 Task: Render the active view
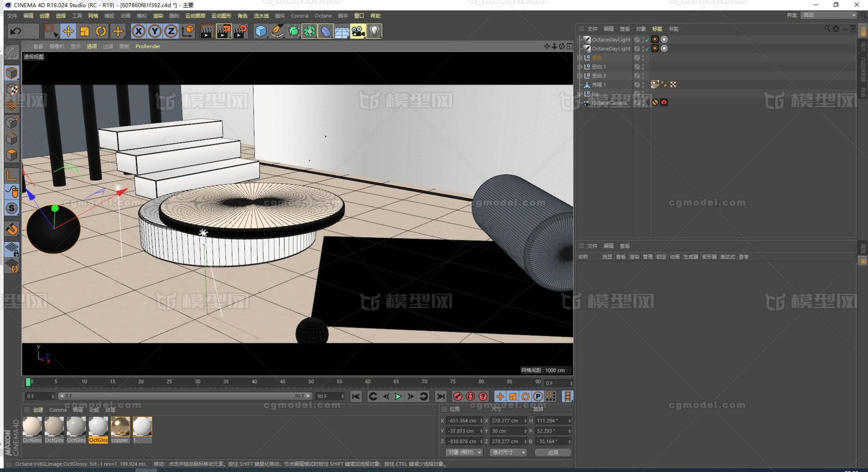coord(207,31)
